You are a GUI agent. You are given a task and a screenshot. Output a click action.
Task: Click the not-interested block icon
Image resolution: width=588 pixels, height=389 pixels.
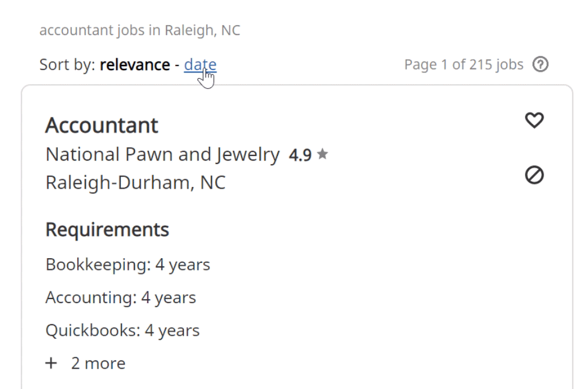(534, 175)
